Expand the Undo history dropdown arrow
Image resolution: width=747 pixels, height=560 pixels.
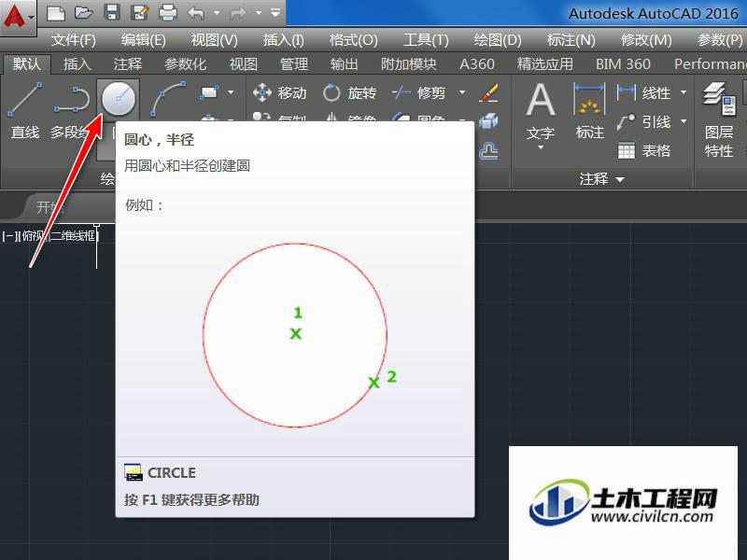click(217, 13)
